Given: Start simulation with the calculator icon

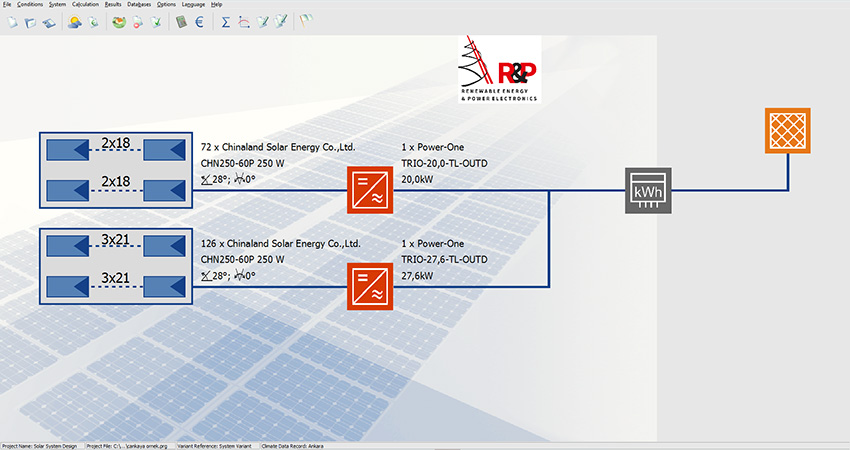Looking at the screenshot, I should coord(182,22).
